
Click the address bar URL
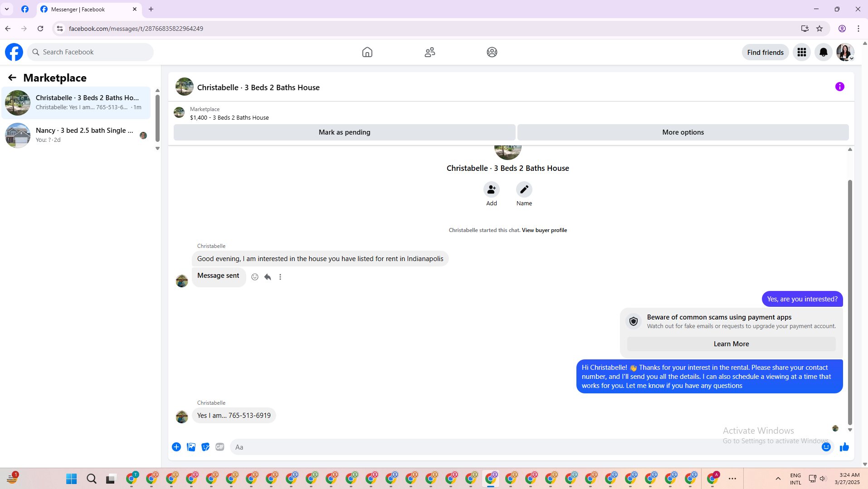pyautogui.click(x=136, y=29)
